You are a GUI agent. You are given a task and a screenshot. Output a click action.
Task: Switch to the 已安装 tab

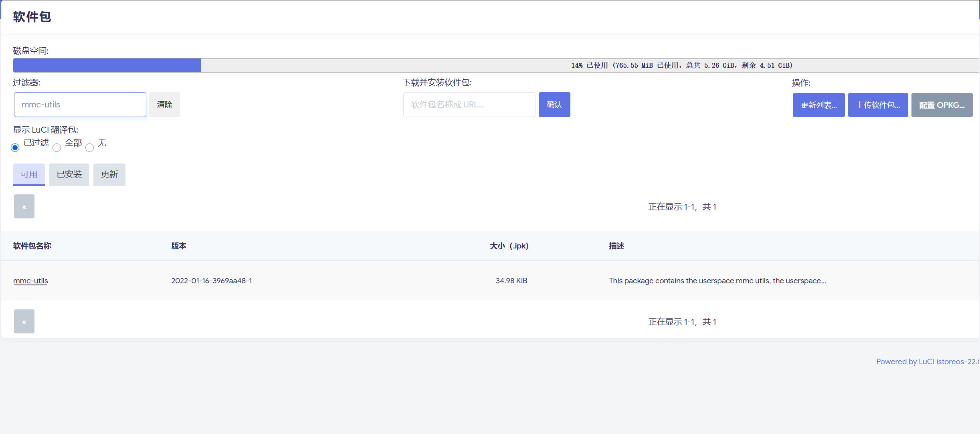tap(69, 174)
